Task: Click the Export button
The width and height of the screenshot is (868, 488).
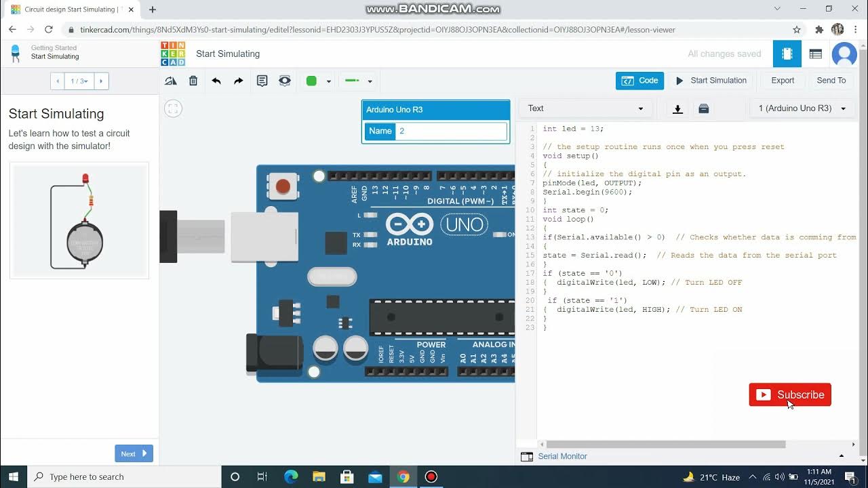Action: tap(783, 81)
